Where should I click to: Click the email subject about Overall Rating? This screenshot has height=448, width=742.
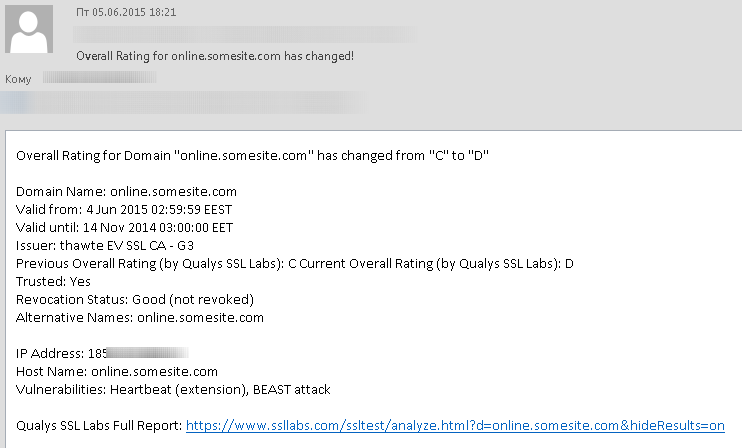pos(215,55)
